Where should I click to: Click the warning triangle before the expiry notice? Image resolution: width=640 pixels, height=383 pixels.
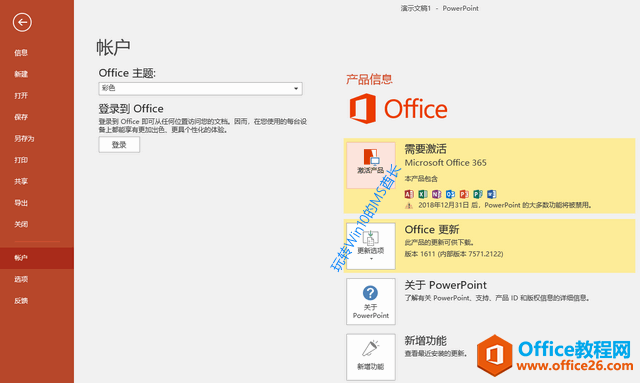(x=409, y=205)
